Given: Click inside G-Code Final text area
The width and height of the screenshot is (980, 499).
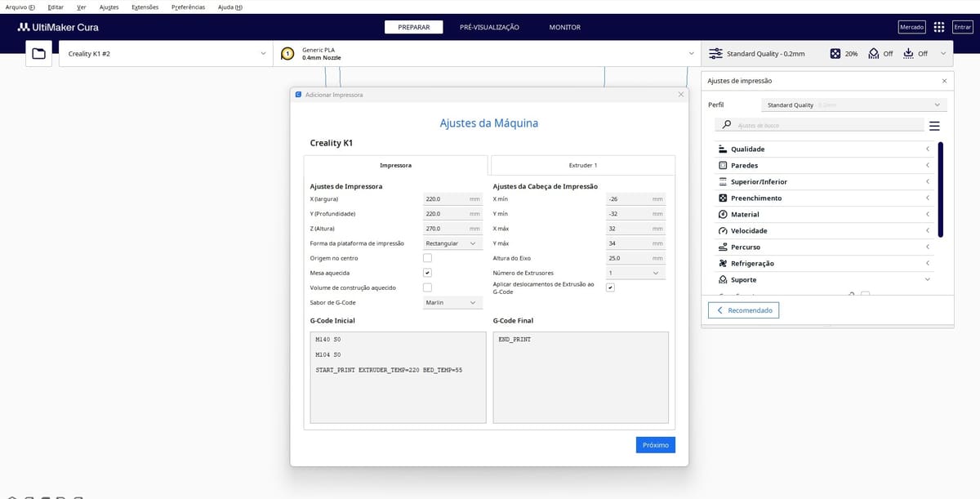Looking at the screenshot, I should pos(581,377).
